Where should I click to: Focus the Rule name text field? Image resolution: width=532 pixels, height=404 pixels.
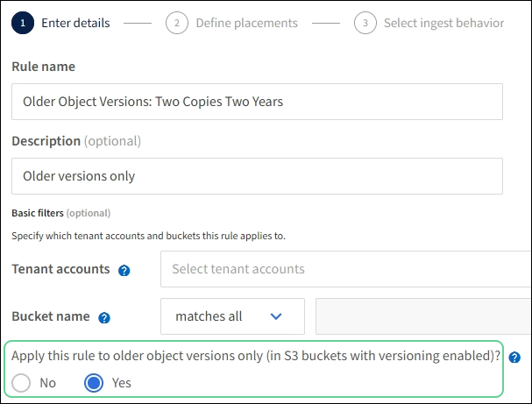[257, 102]
